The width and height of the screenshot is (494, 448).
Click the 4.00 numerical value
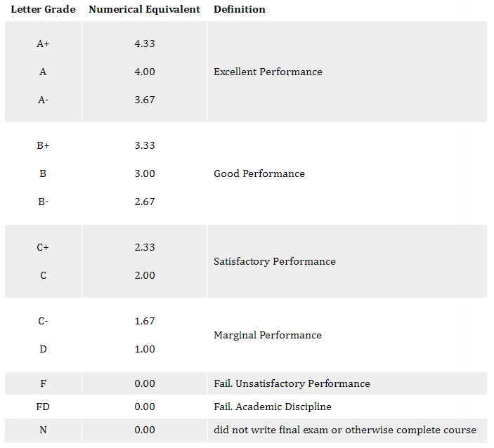tap(145, 72)
